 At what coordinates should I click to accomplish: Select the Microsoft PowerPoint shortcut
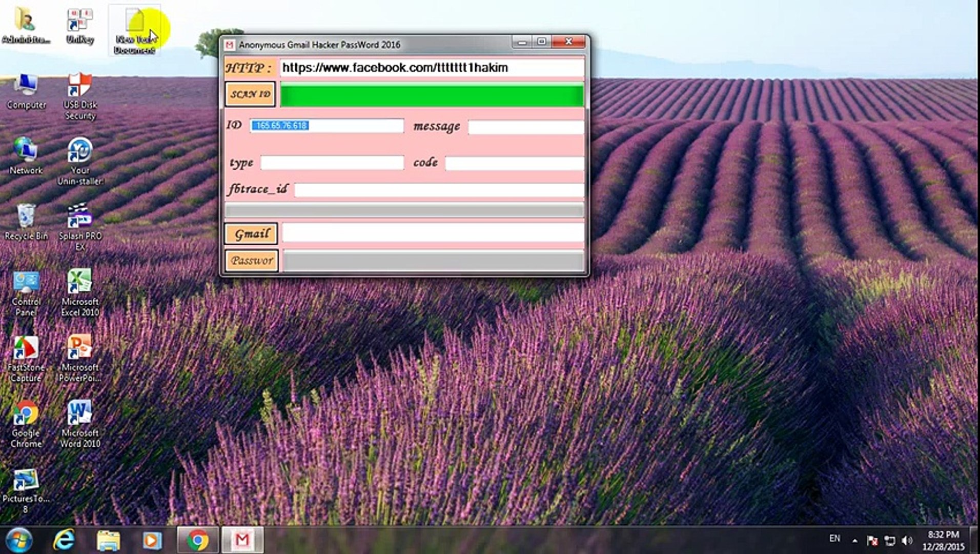(x=80, y=359)
